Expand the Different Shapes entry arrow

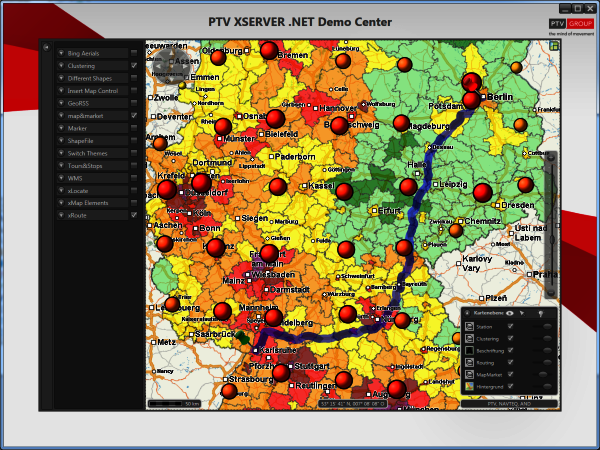(x=61, y=78)
